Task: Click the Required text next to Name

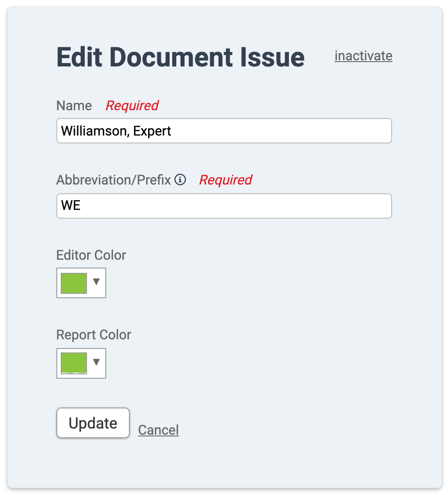Action: [132, 105]
